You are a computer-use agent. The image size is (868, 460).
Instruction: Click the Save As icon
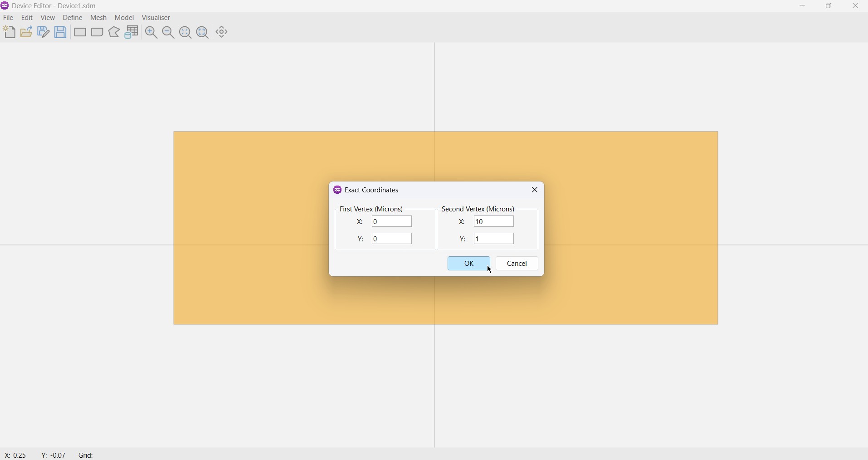pos(44,32)
